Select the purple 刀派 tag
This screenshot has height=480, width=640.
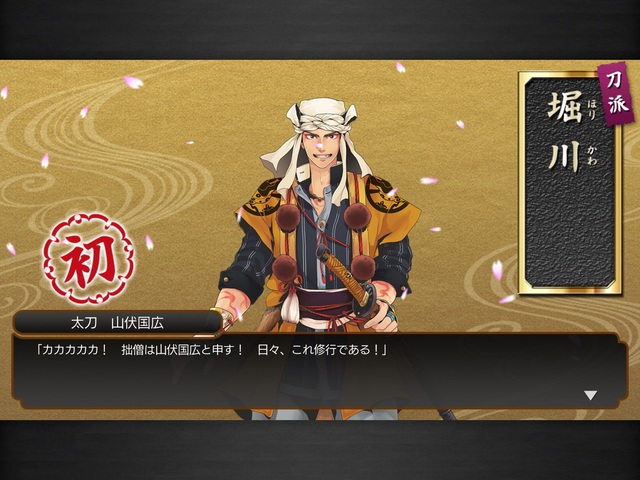point(612,93)
